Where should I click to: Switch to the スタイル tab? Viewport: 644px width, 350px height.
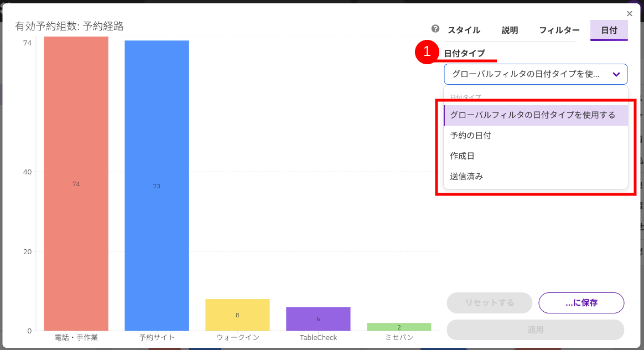(464, 30)
